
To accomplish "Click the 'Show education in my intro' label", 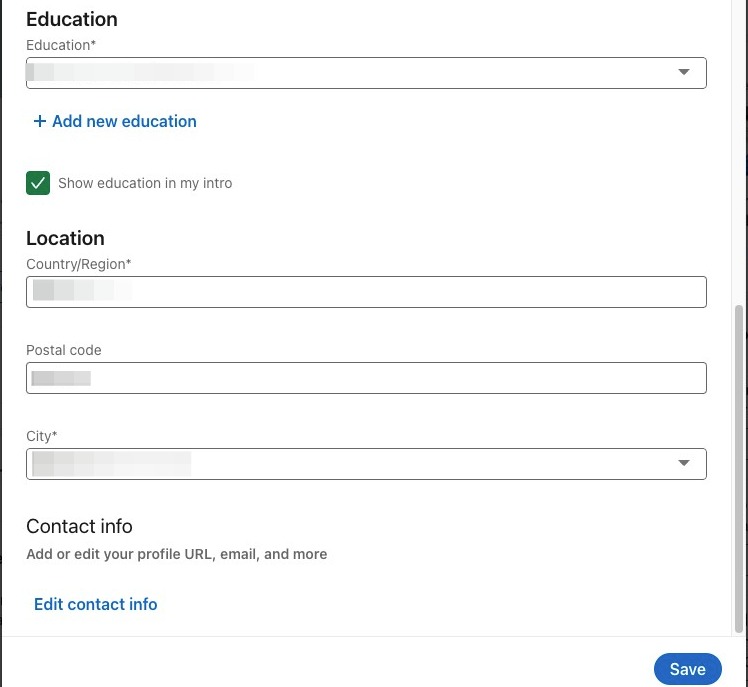I will pos(145,183).
